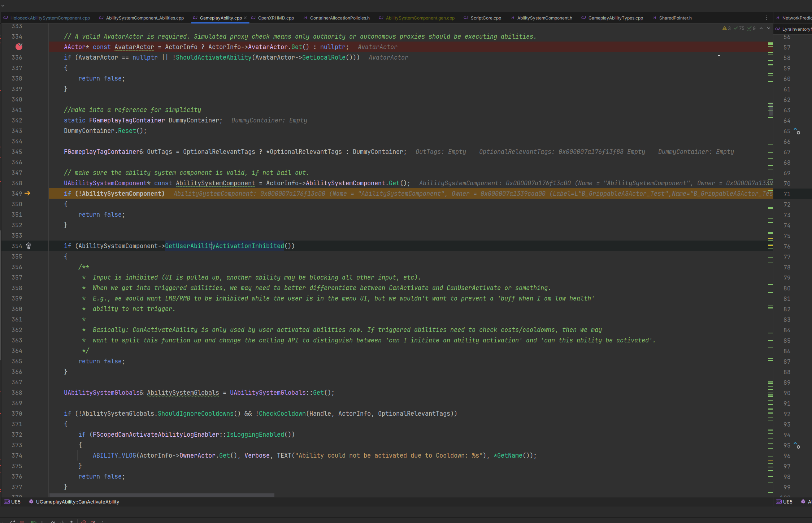Resume program with green play icon
Screen dimensions: 812x523
(34, 522)
